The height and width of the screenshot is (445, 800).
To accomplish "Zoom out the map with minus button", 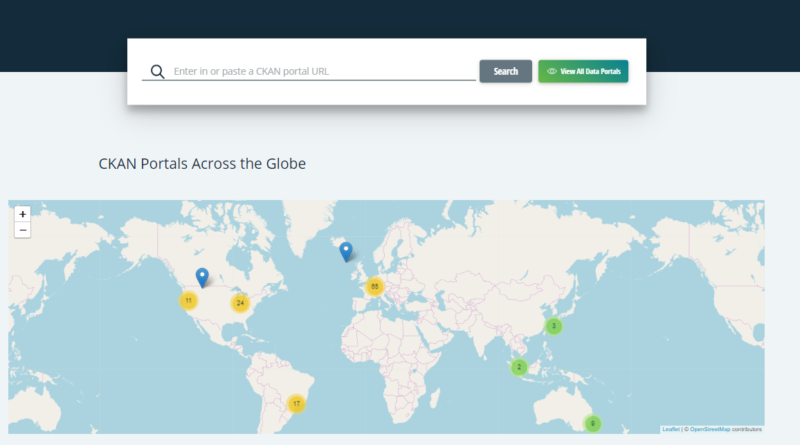I will pos(22,230).
